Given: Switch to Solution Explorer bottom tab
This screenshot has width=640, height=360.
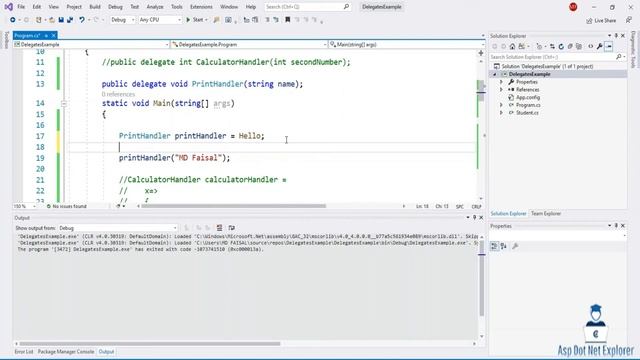Looking at the screenshot, I should [508, 213].
